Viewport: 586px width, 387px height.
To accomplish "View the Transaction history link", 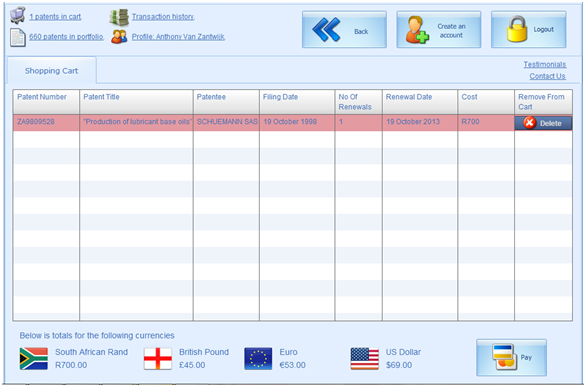I will (x=163, y=17).
